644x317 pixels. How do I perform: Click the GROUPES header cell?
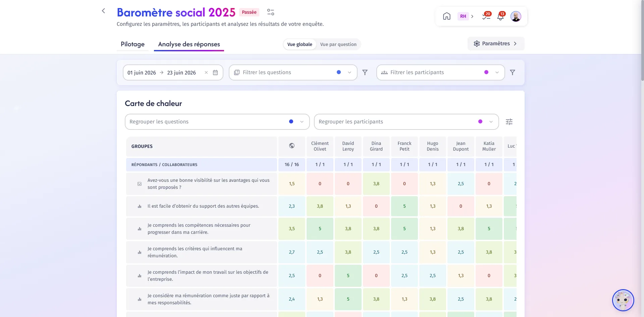(202, 146)
